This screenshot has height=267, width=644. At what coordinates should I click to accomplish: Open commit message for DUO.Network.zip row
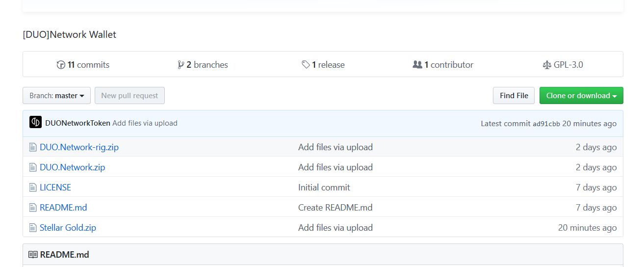[335, 167]
